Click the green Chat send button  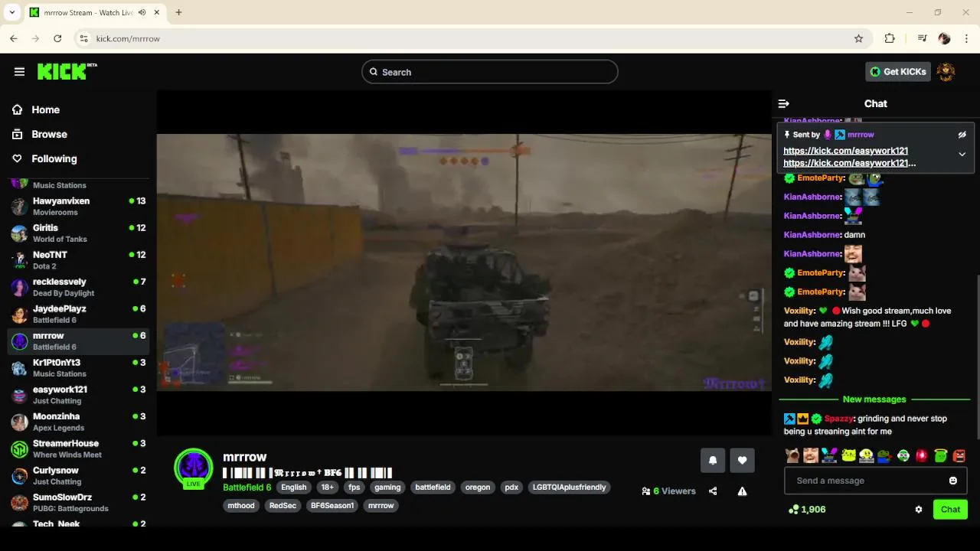[950, 510]
